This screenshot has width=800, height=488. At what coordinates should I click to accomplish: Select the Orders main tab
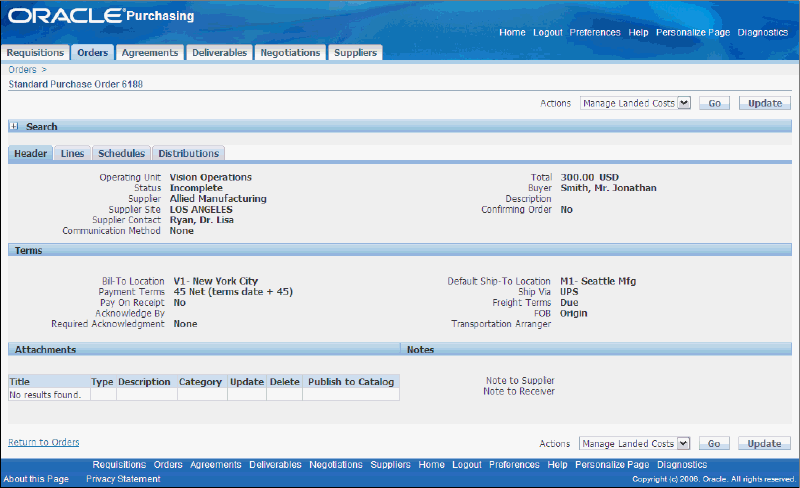click(92, 53)
